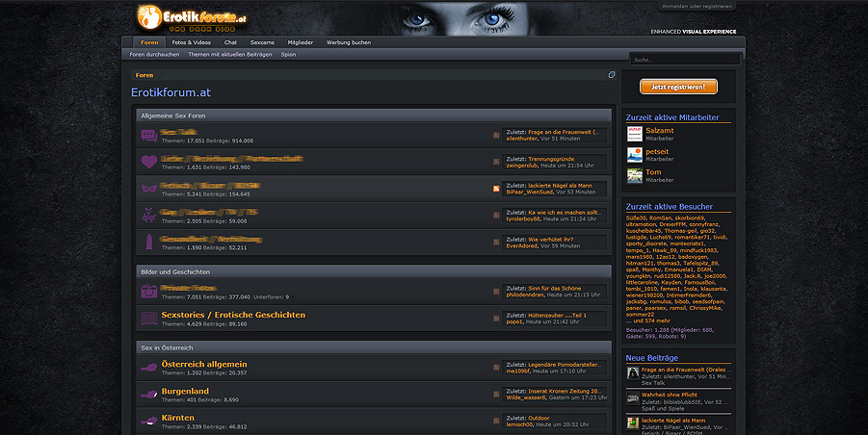Click the Neue Beiträge heading

coord(651,358)
